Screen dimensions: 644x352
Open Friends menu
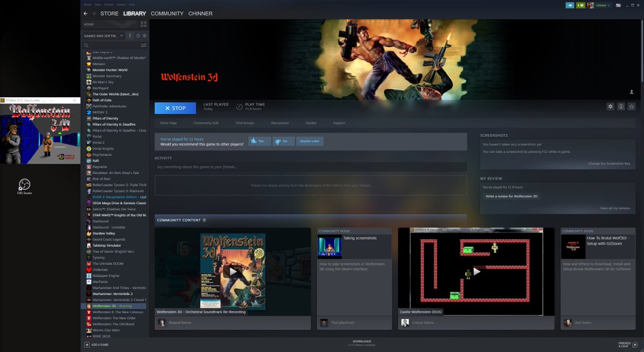[108, 4]
